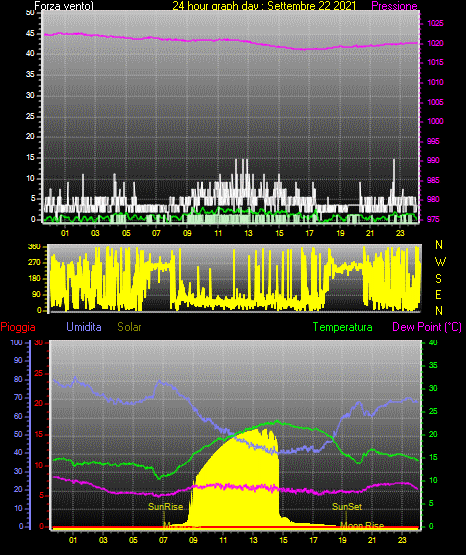Click the 13 hour tick on wind graph
This screenshot has width=466, height=555.
(x=249, y=233)
